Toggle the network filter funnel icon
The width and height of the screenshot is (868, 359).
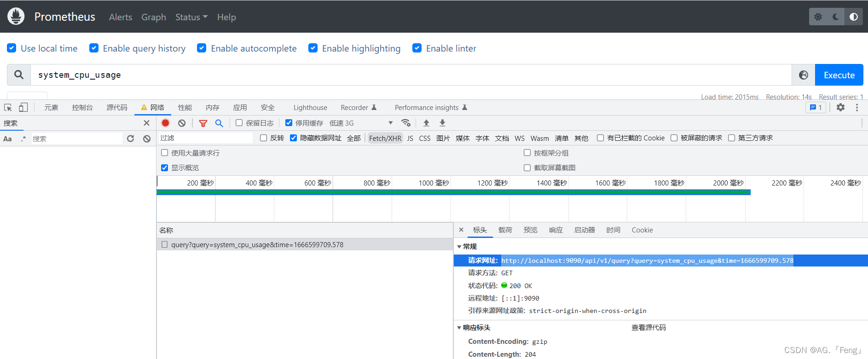(203, 123)
